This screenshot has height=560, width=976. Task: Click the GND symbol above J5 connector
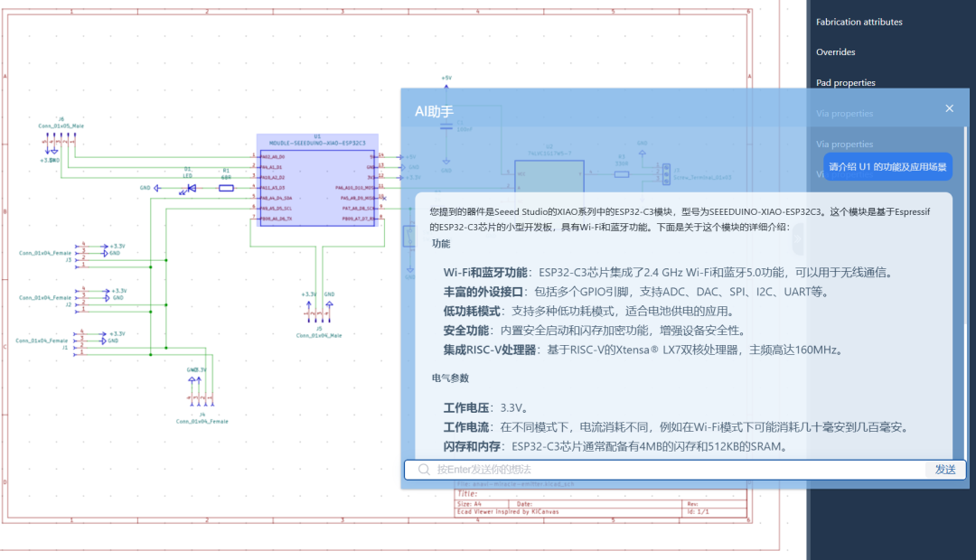(329, 299)
